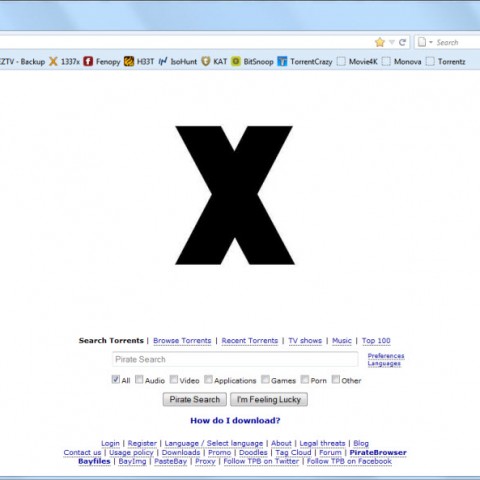Enable the Audio checkbox
The width and height of the screenshot is (480, 480).
click(x=139, y=379)
